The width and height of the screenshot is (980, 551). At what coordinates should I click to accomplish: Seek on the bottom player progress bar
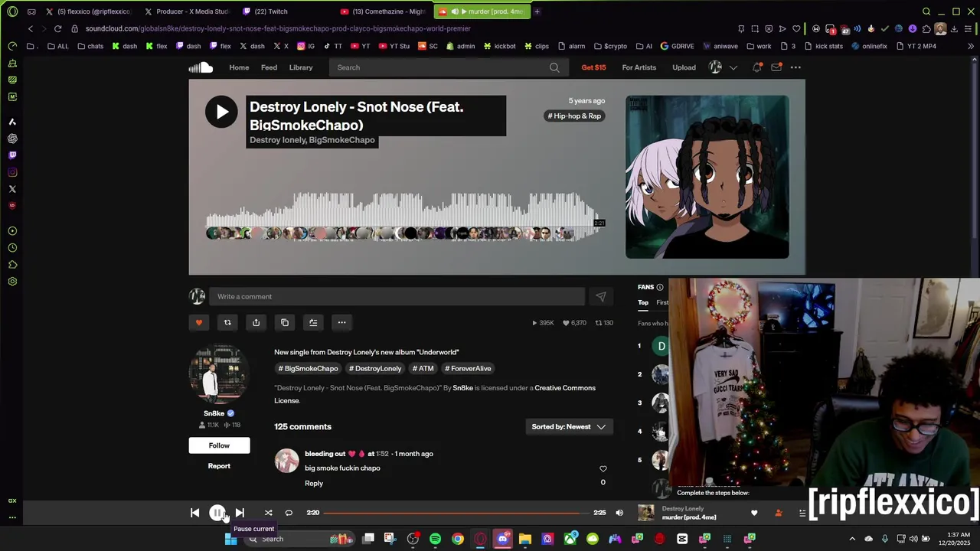coord(456,513)
